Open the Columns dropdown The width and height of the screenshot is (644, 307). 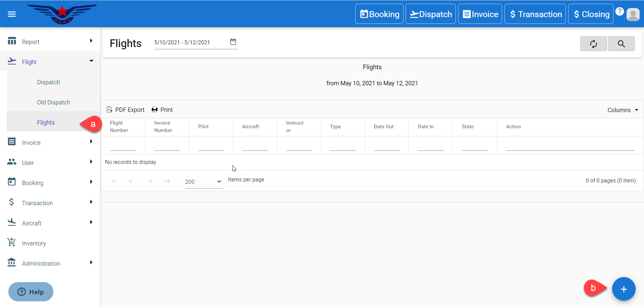[623, 110]
